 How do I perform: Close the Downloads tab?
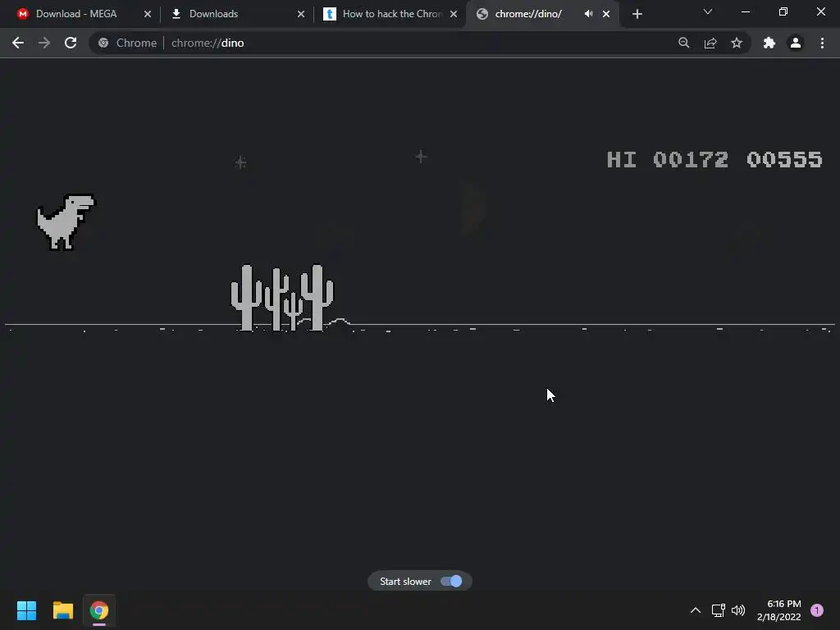300,14
